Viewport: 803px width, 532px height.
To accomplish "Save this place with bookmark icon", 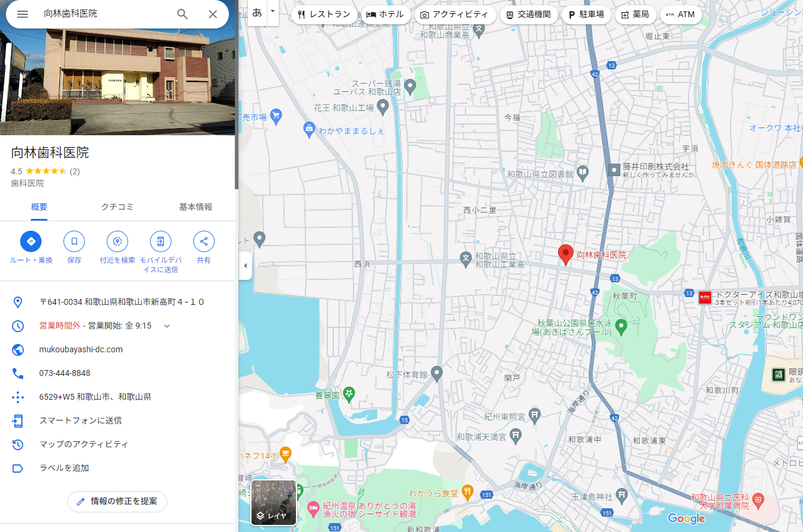I will coord(74,241).
